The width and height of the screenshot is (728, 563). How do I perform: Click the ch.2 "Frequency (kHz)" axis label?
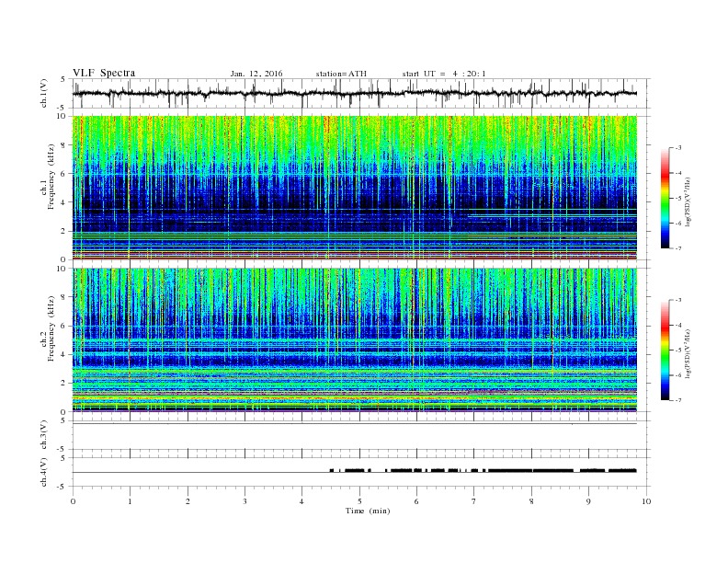tap(51, 329)
